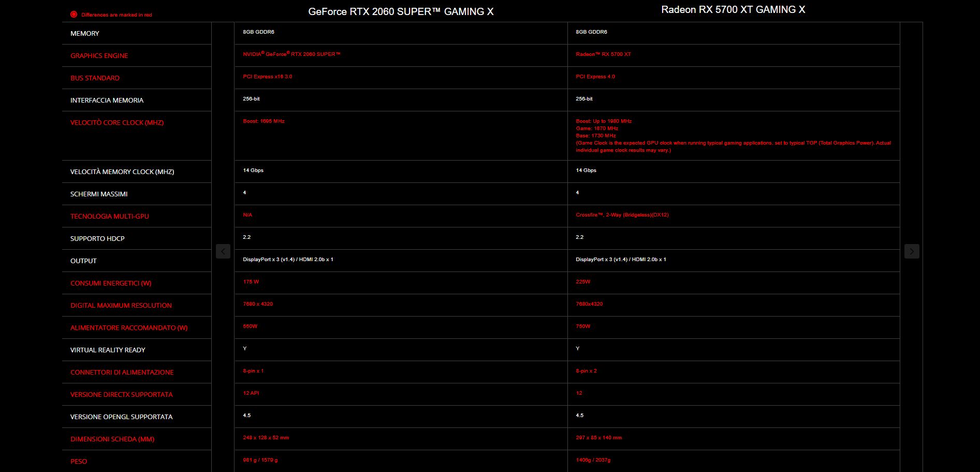
Task: Select CONNETTORI DI ALIMENTAZIONE label
Action: [122, 372]
